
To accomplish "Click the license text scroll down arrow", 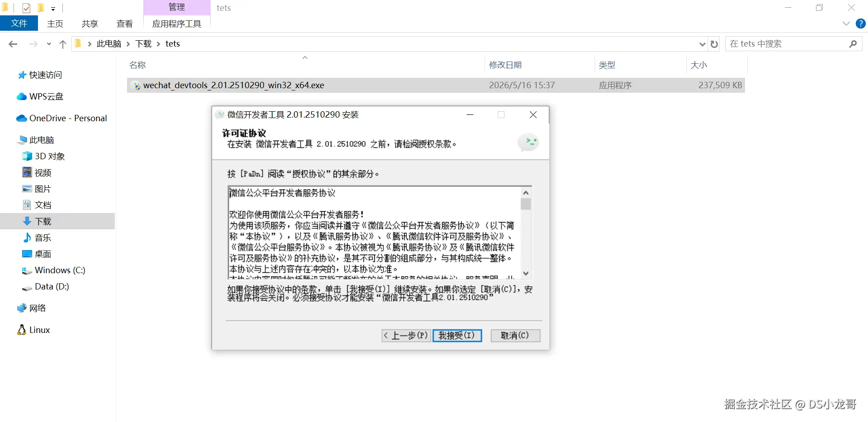I will point(526,273).
